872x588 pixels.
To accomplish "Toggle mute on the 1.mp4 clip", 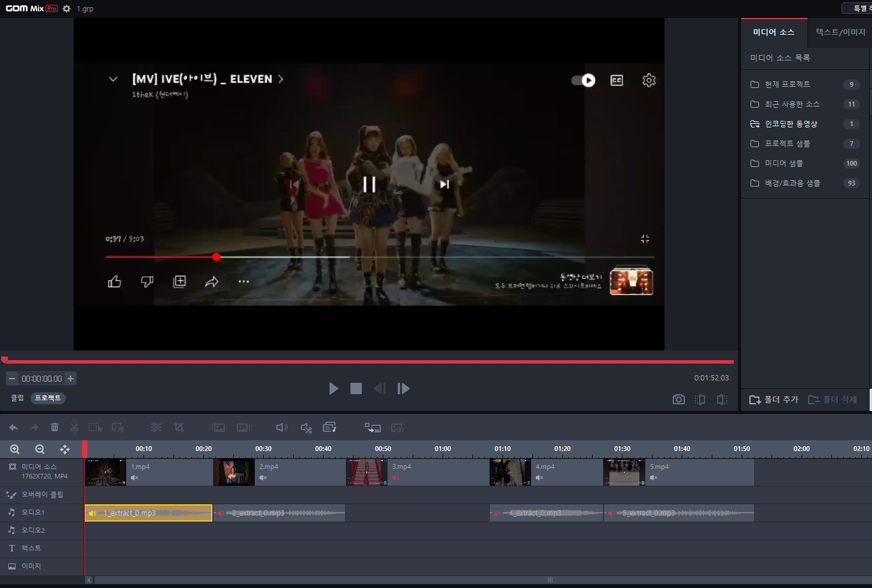I will tap(135, 477).
